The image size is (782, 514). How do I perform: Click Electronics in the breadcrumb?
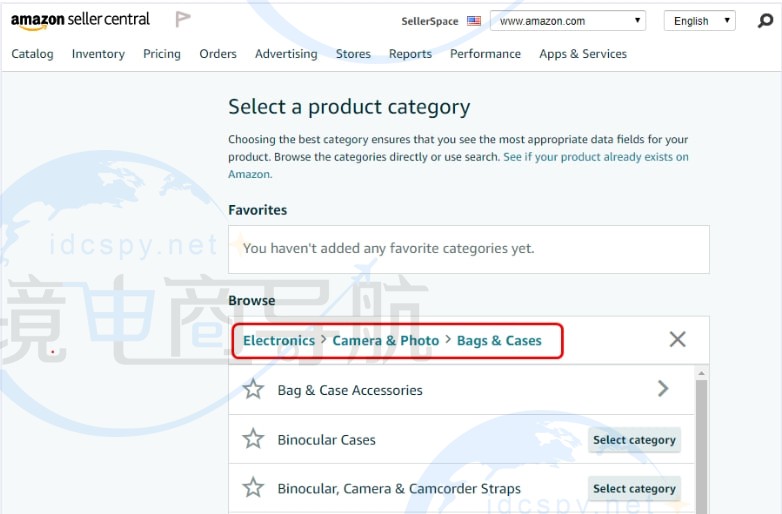click(279, 341)
